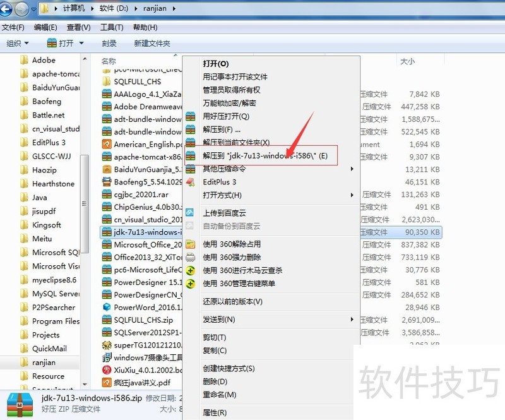The image size is (505, 420).
Task: Sort by the 大小 column header
Action: 407,61
